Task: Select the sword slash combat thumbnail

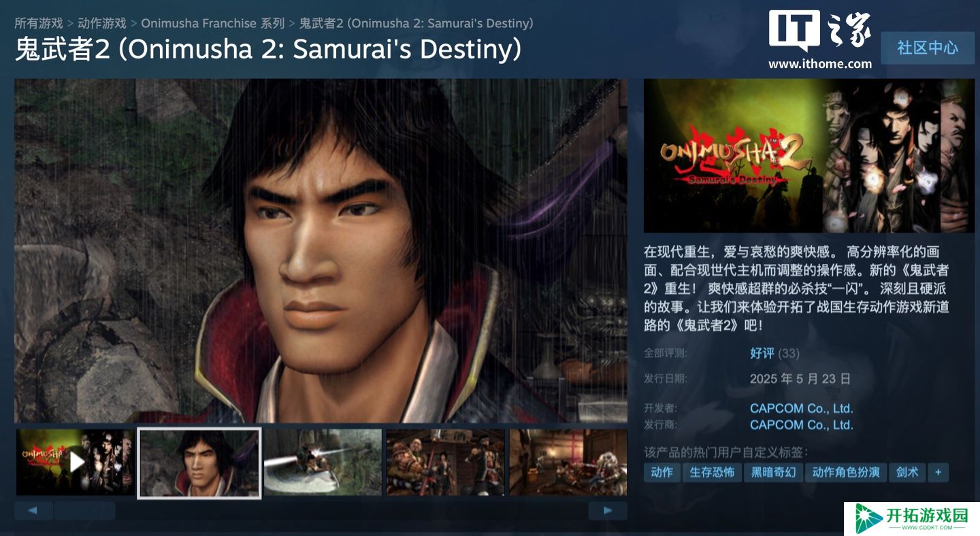Action: [x=323, y=463]
